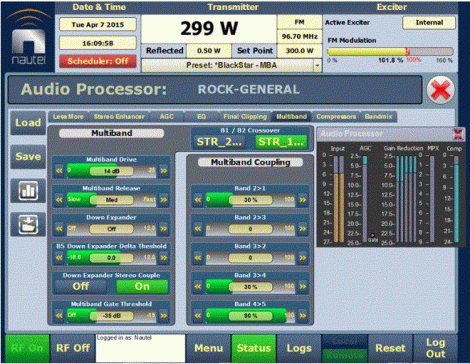This screenshot has width=470, height=364.
Task: Open the Less More tab
Action: pos(68,117)
